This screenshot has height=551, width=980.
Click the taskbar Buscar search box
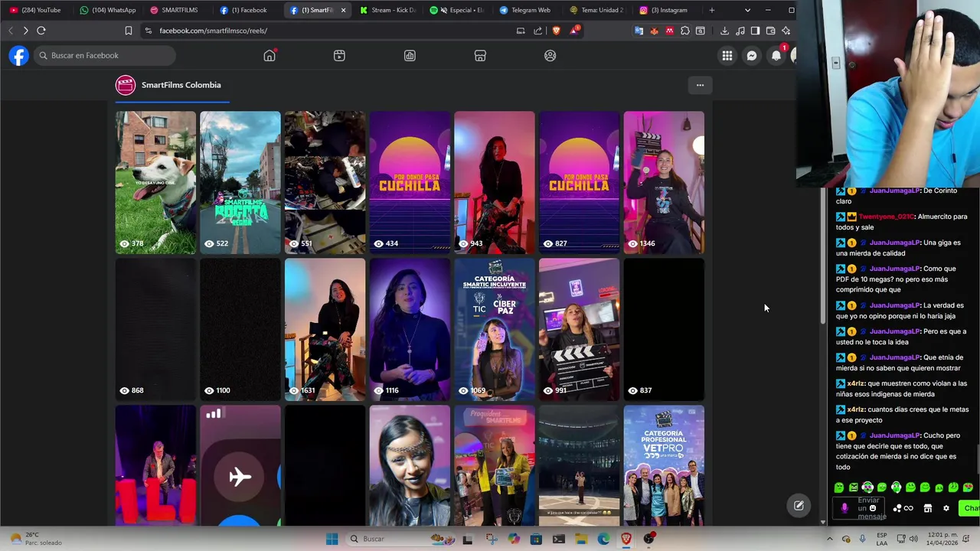(400, 539)
